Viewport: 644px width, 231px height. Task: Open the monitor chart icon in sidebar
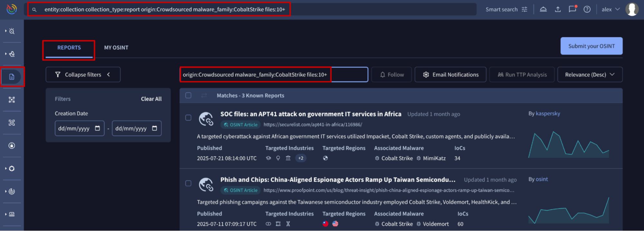click(12, 214)
